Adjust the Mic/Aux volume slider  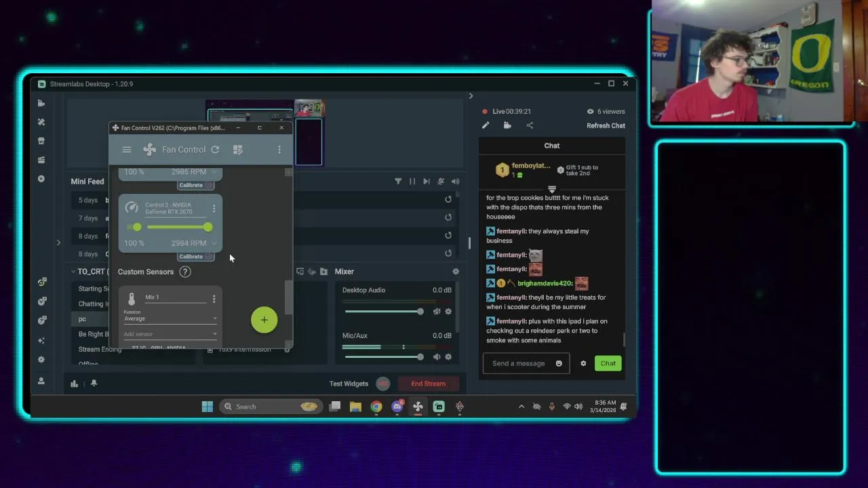384,357
